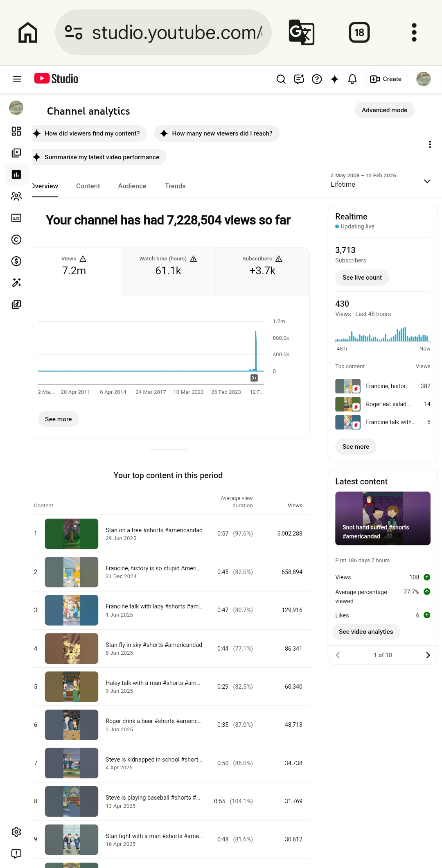The width and height of the screenshot is (442, 868).
Task: Select the Views 7.2m metric card
Action: pyautogui.click(x=76, y=271)
